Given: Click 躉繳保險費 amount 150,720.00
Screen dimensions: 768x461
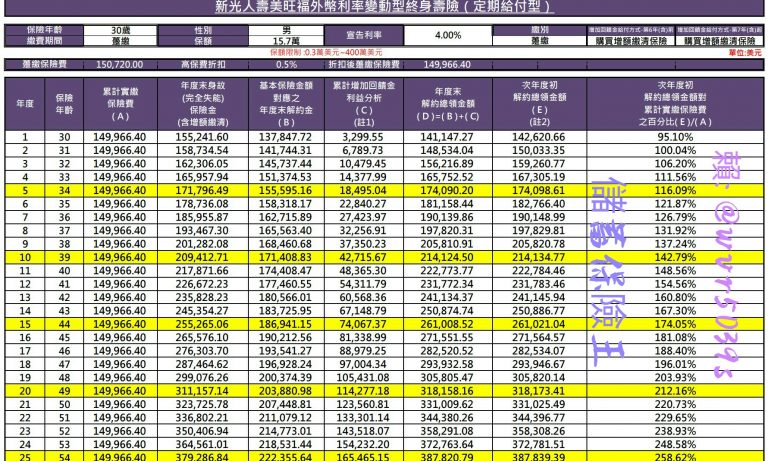Looking at the screenshot, I should (x=120, y=65).
